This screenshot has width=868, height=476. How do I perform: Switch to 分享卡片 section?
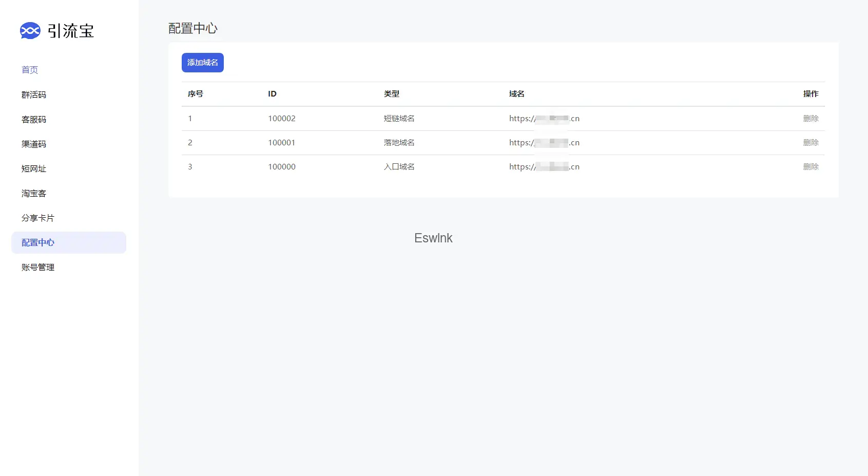coord(37,218)
